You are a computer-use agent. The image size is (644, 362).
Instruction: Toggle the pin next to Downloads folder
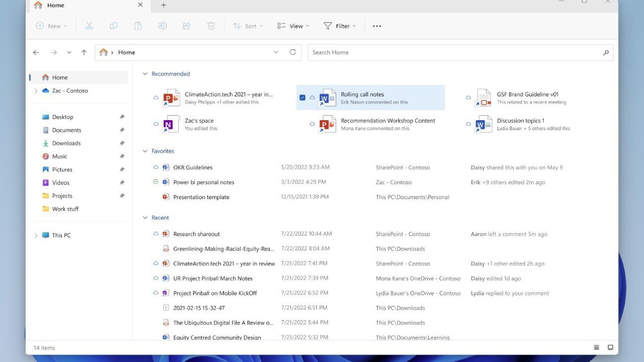click(x=122, y=144)
